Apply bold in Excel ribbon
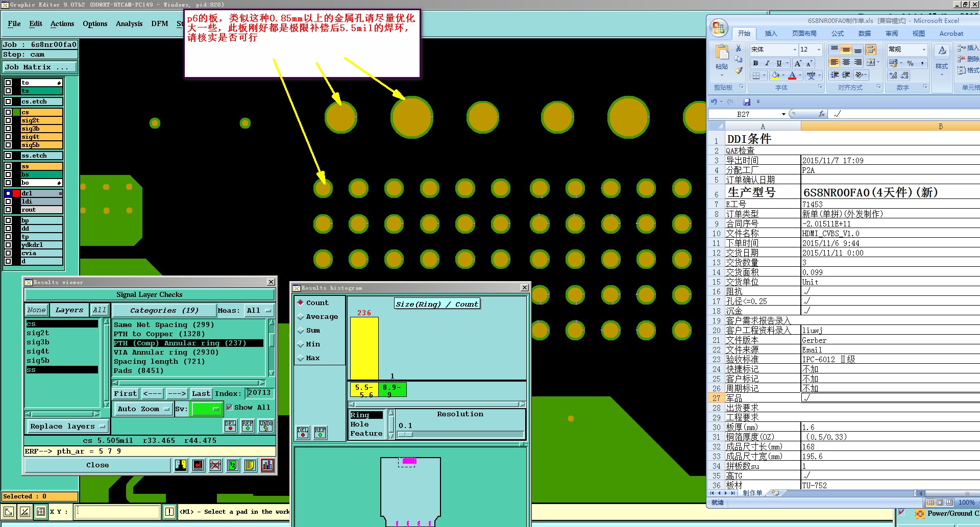 [x=755, y=63]
